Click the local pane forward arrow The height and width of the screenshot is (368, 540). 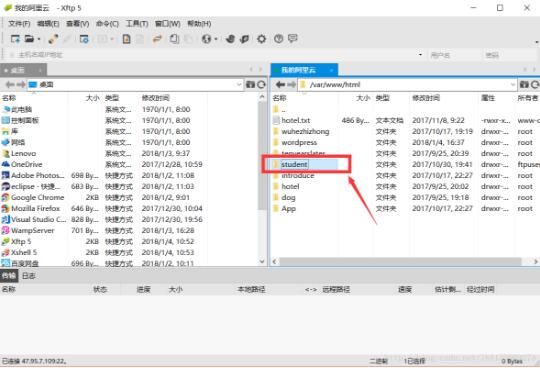click(x=21, y=84)
